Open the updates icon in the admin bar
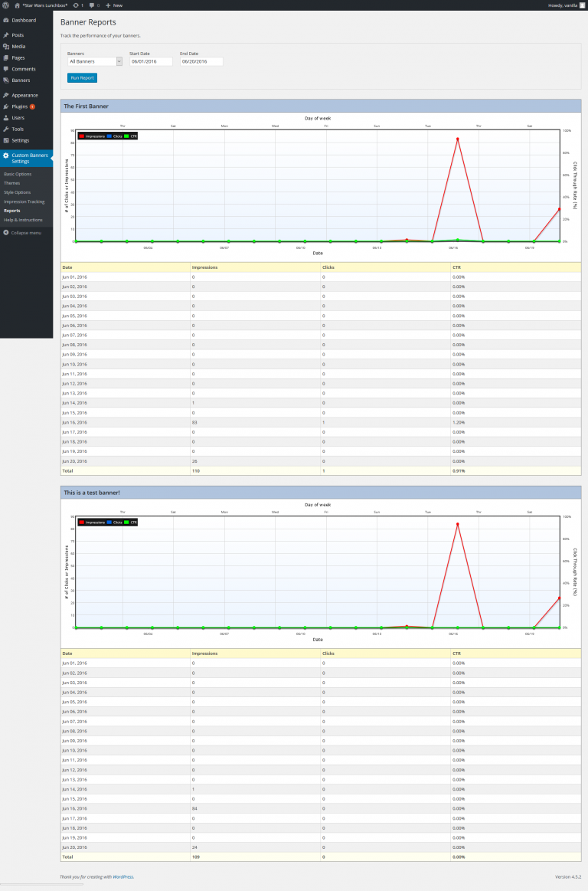The width and height of the screenshot is (588, 891). click(75, 5)
